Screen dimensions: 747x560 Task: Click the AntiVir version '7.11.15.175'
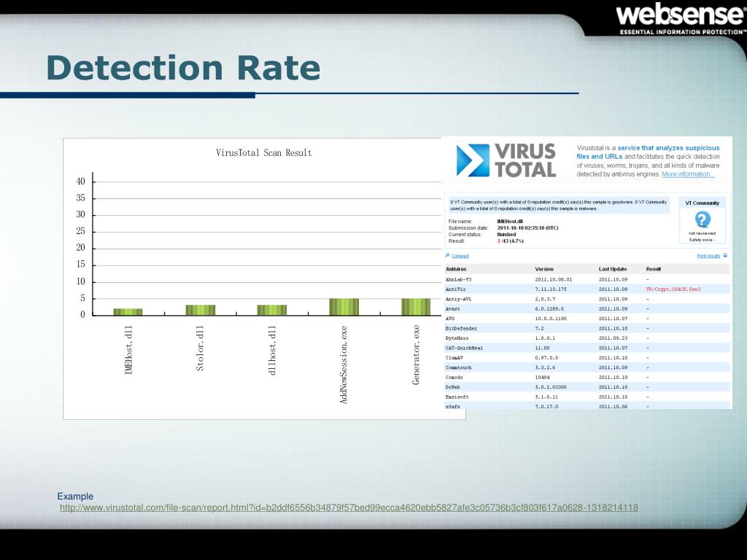click(551, 289)
